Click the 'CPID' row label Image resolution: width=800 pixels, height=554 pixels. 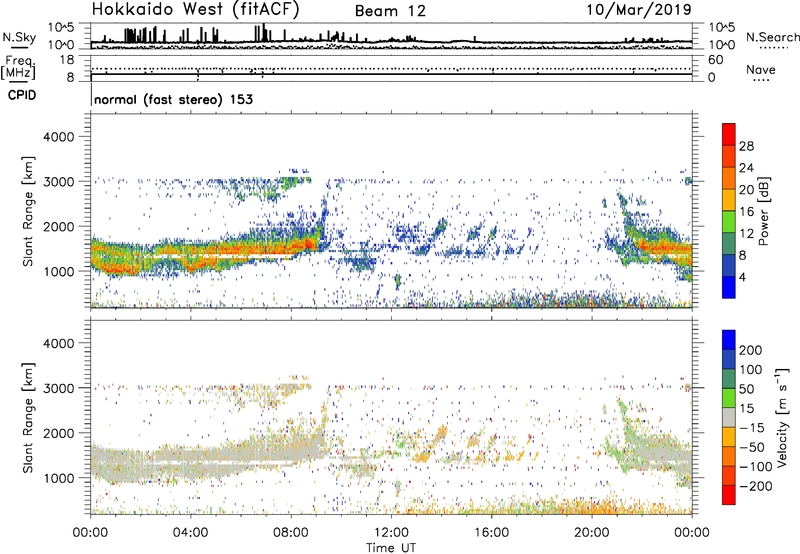22,95
